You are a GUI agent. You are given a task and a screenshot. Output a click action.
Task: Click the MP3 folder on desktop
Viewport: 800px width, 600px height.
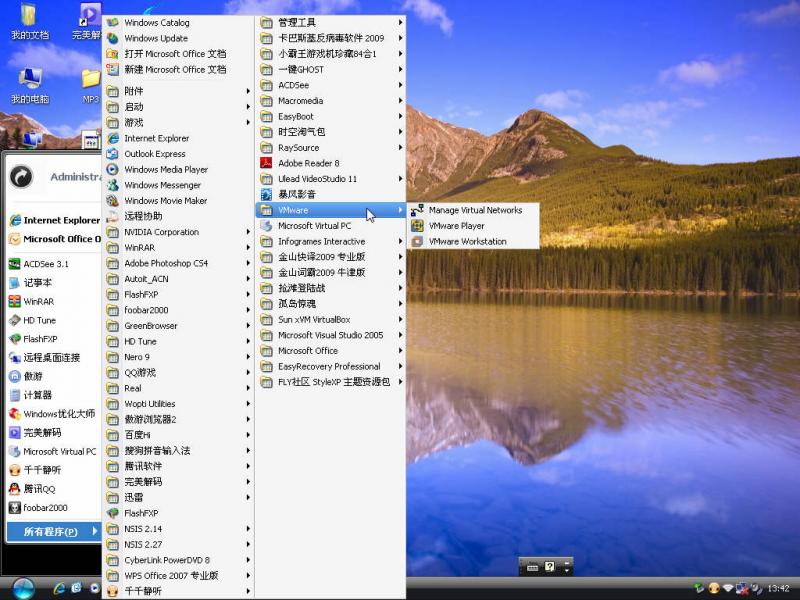(x=91, y=87)
